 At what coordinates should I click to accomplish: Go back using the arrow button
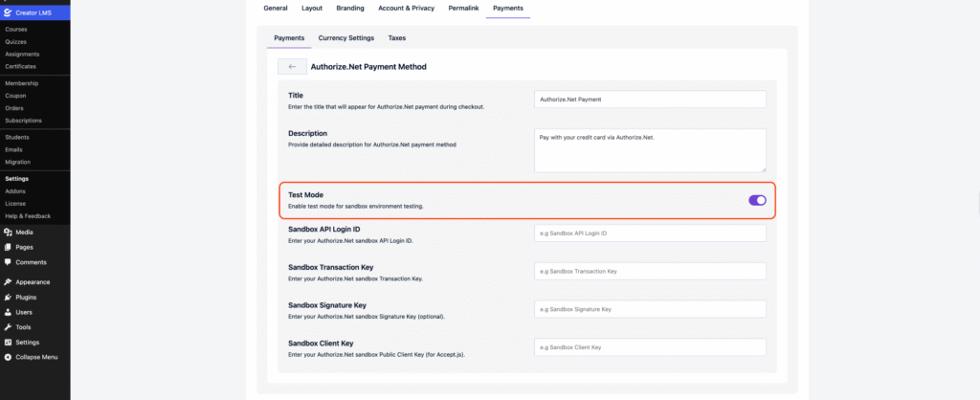(292, 66)
